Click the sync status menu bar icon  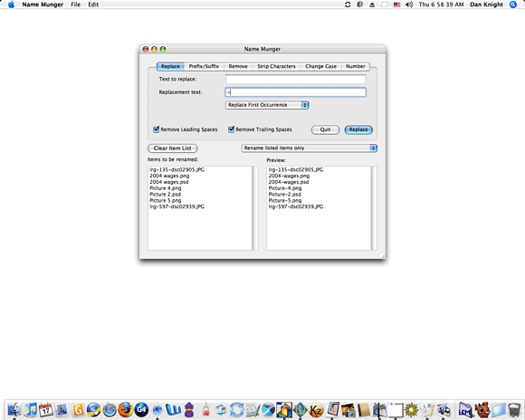pyautogui.click(x=348, y=5)
